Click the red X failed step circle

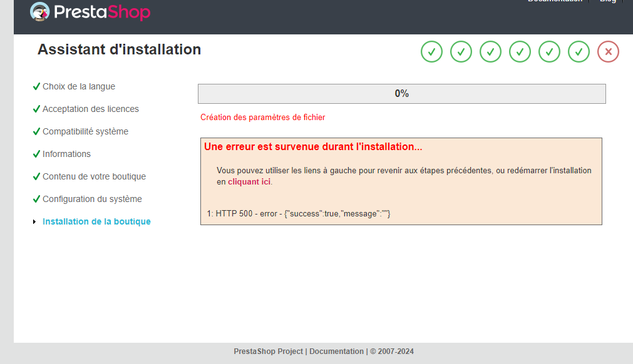tap(609, 51)
